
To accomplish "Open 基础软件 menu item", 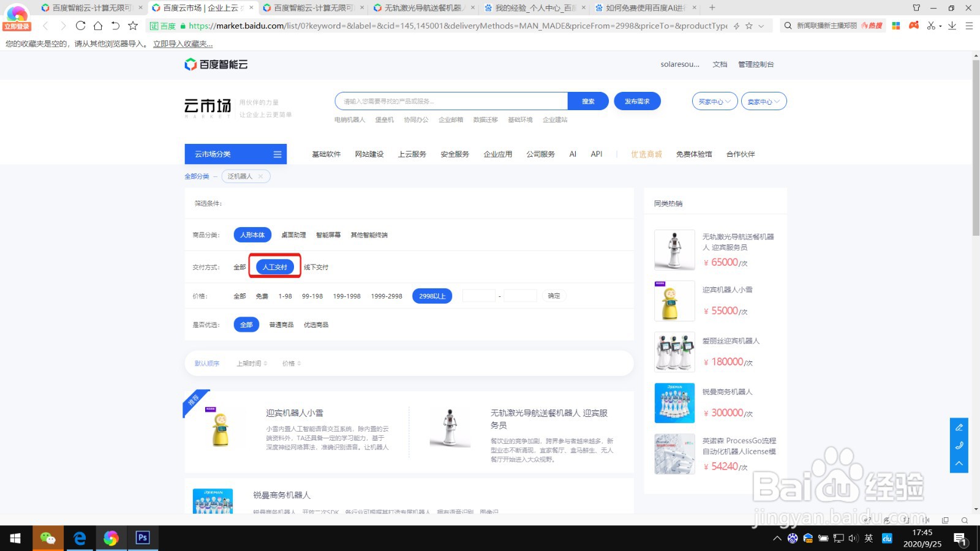I will 326,154.
